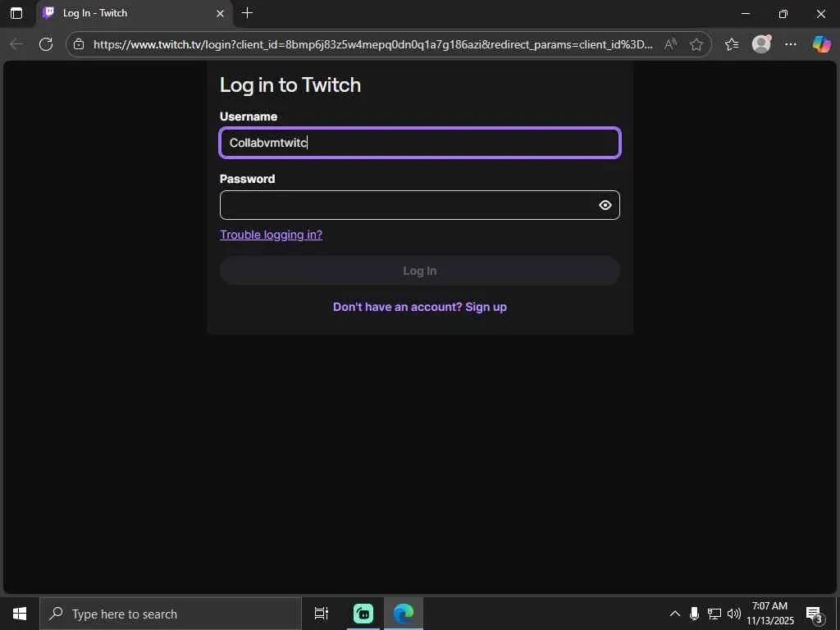Image resolution: width=840 pixels, height=630 pixels.
Task: Go back using the back arrow
Action: click(16, 44)
